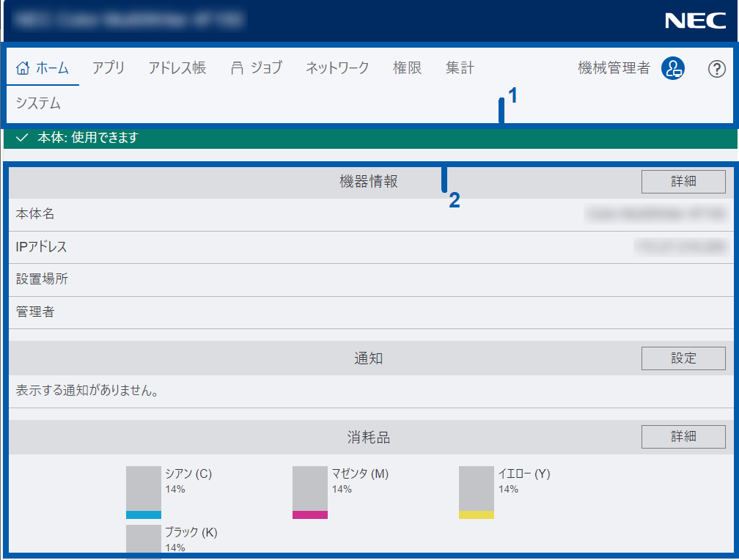Click 設定 button in 通知 section
Screen dimensions: 739x560
(683, 358)
